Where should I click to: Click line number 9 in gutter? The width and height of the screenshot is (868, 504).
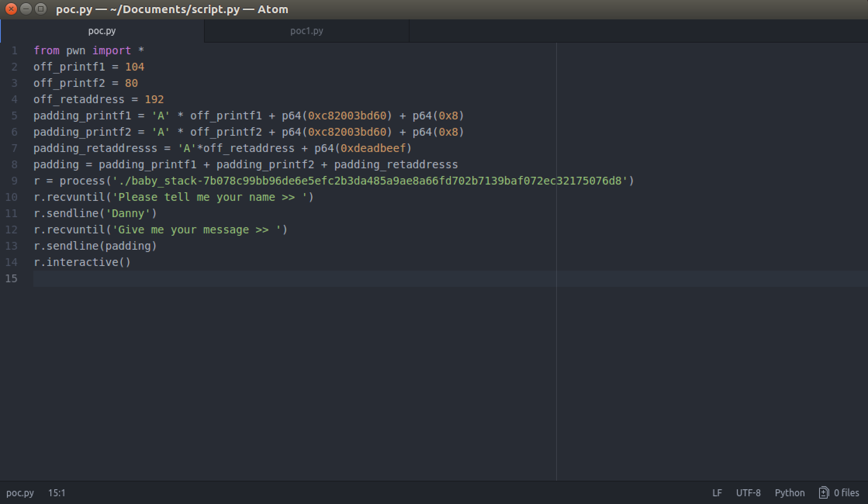pyautogui.click(x=14, y=181)
